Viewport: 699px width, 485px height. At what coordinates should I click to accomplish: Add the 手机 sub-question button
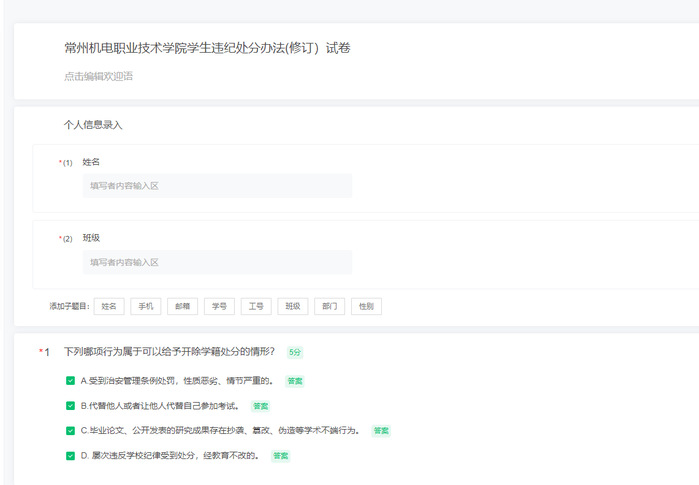pyautogui.click(x=146, y=307)
